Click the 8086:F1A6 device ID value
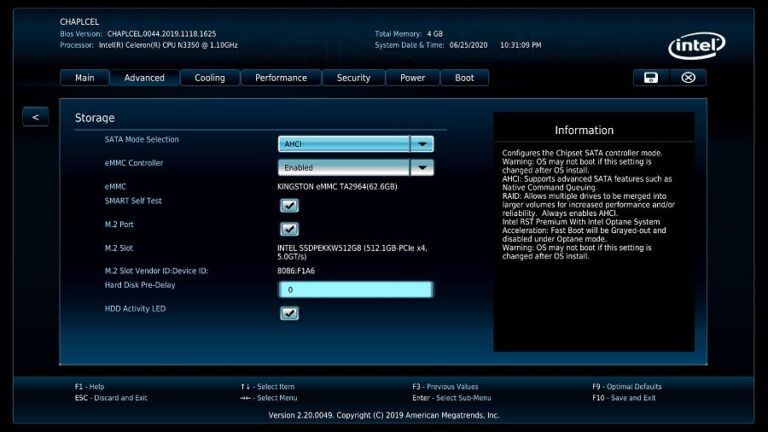768x432 pixels. click(296, 271)
